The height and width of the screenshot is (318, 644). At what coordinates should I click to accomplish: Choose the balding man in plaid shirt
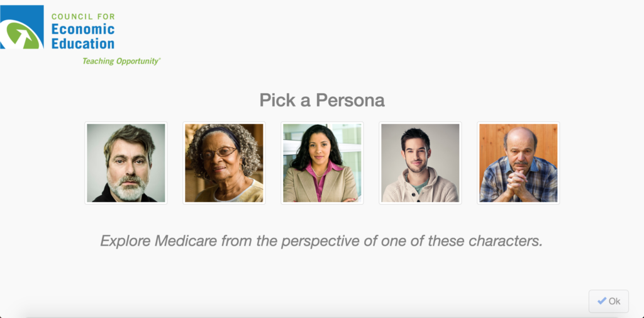[518, 162]
